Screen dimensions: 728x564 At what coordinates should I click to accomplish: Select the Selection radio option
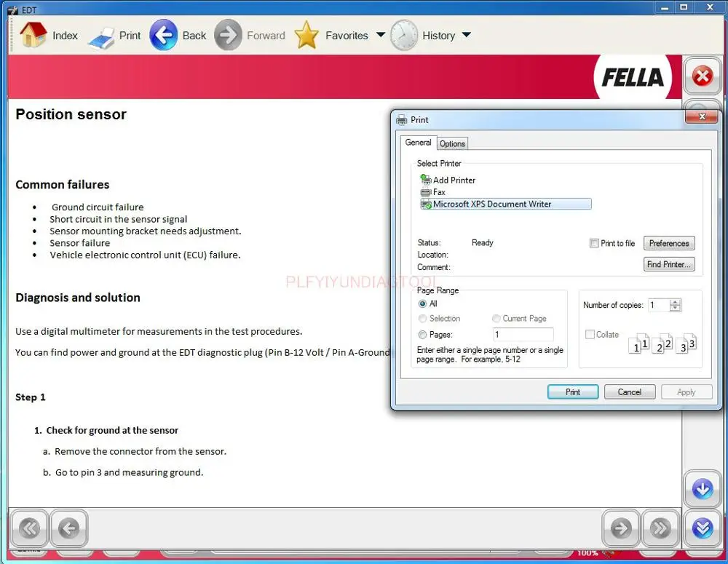tap(422, 319)
